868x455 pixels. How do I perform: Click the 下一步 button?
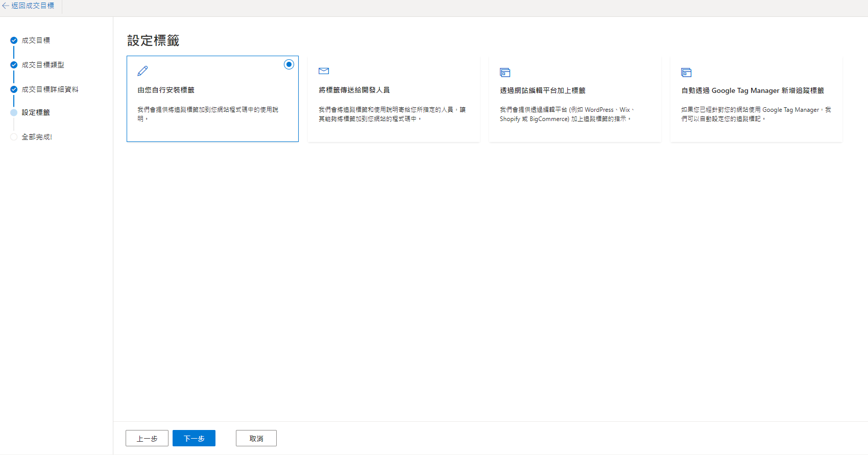click(x=194, y=438)
